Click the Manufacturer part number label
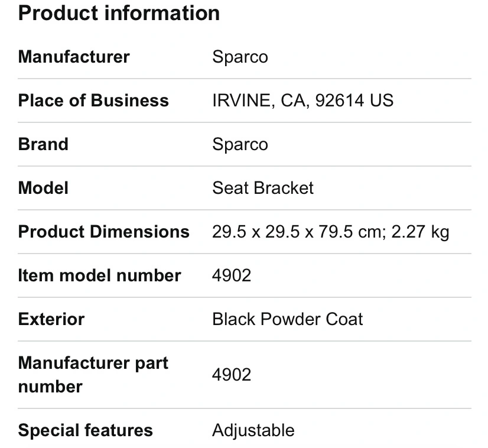This screenshot has width=488, height=448. 93,375
